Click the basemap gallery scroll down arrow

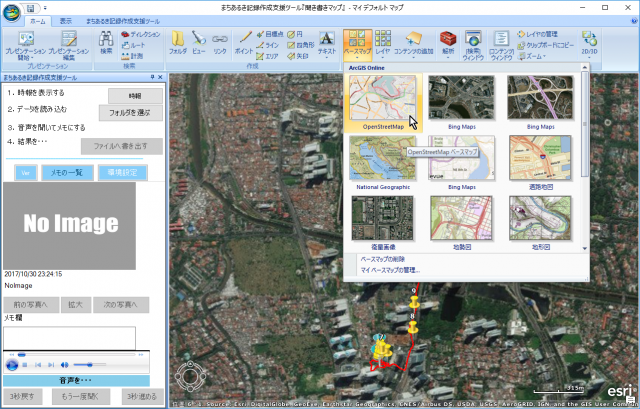click(x=584, y=248)
